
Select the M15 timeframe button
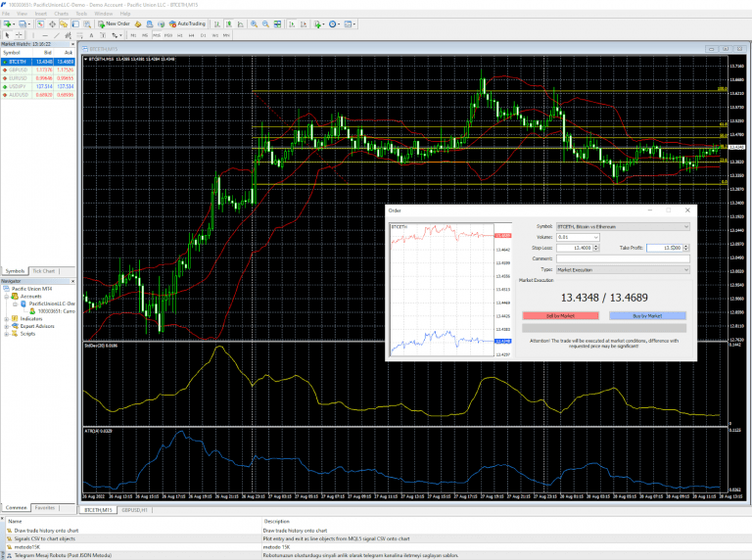click(x=157, y=34)
